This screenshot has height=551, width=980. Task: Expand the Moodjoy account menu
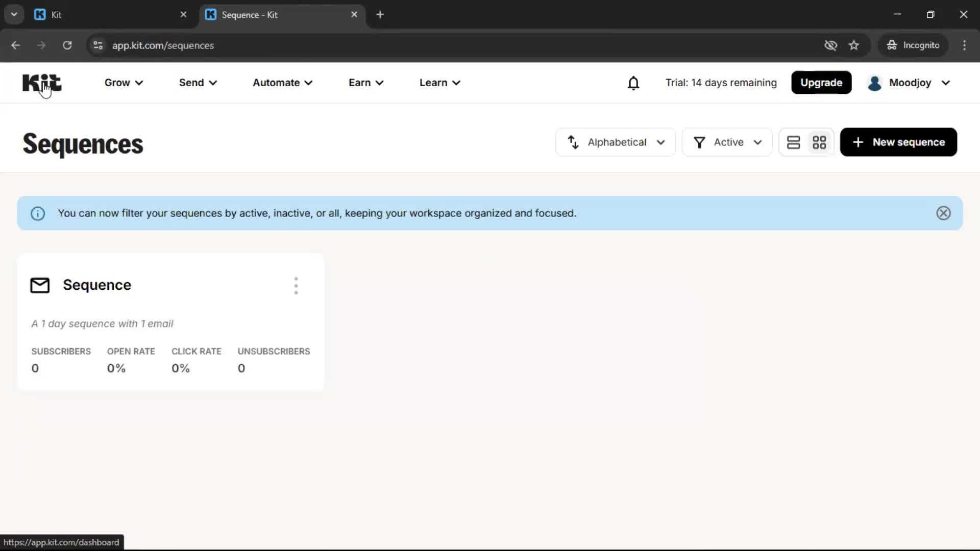tap(910, 83)
